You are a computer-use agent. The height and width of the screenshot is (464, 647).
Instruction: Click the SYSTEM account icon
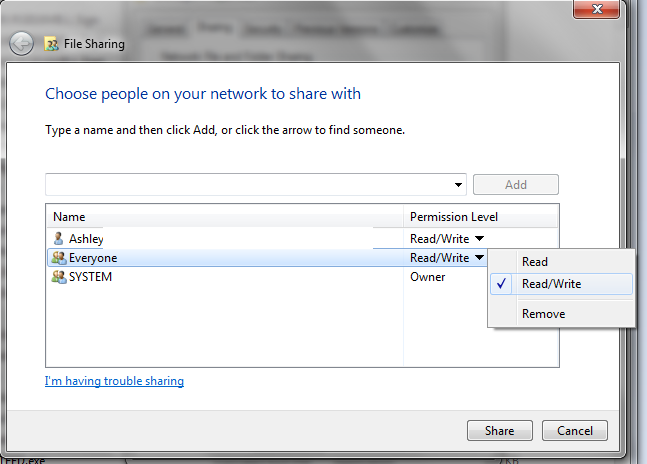point(58,277)
